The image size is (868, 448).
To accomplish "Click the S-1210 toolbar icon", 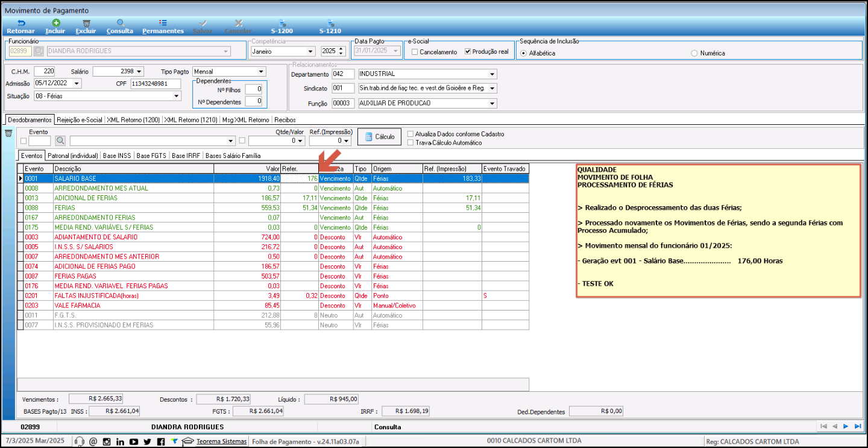I will (x=330, y=23).
